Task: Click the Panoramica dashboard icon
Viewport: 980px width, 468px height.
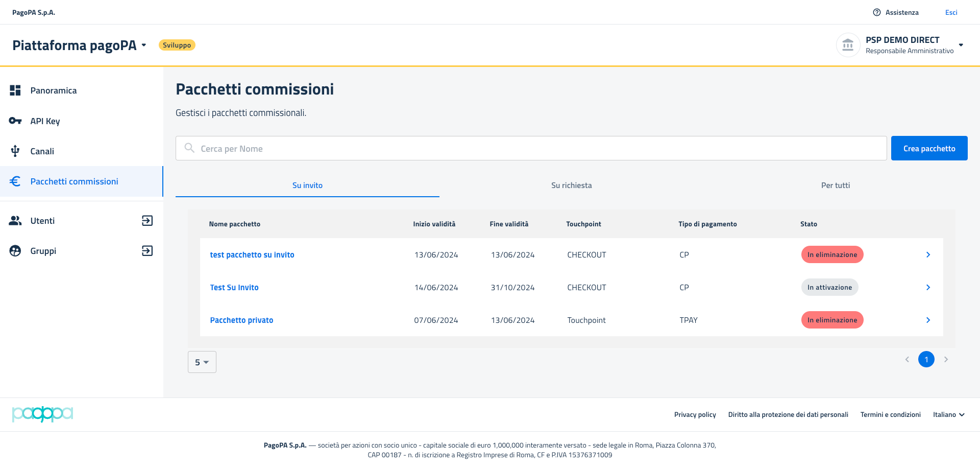Action: pyautogui.click(x=15, y=90)
